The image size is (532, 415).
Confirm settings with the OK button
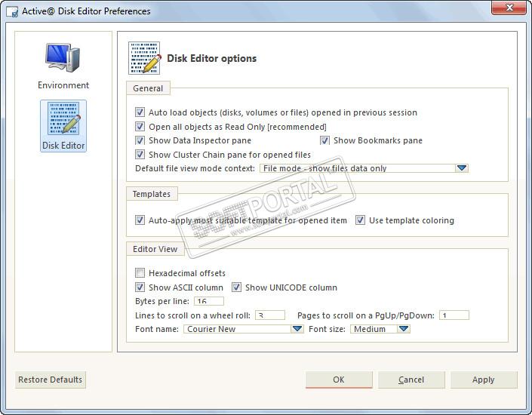pyautogui.click(x=339, y=380)
